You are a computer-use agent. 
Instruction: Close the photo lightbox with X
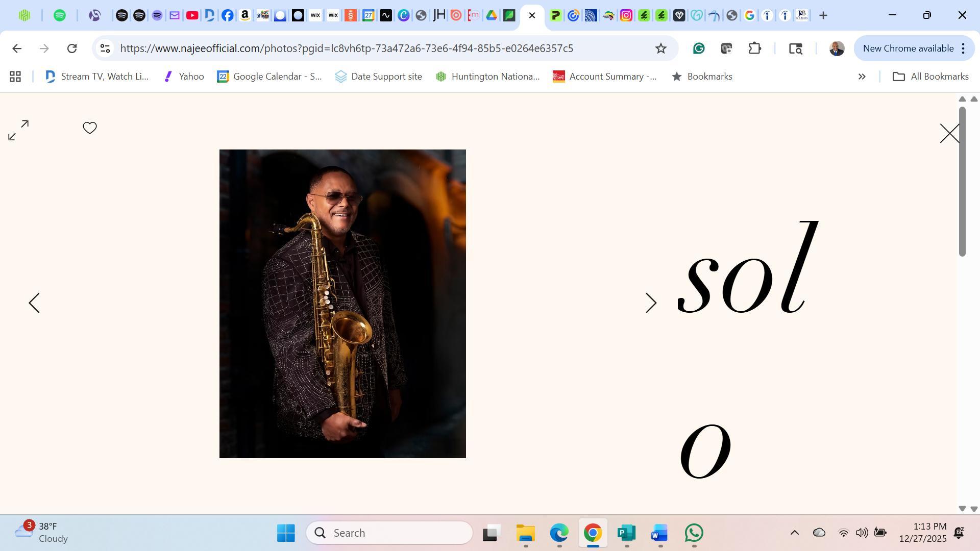click(949, 134)
